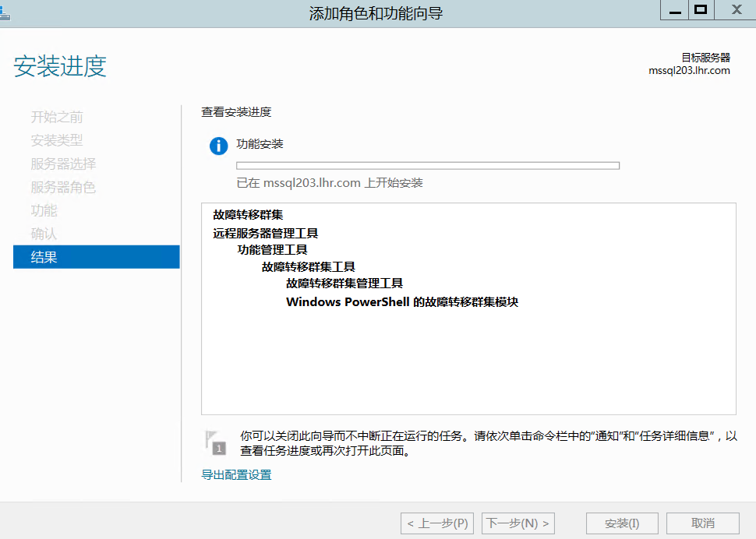The image size is (756, 539).
Task: Click the blue information icon beside 功能安装
Action: pos(219,146)
